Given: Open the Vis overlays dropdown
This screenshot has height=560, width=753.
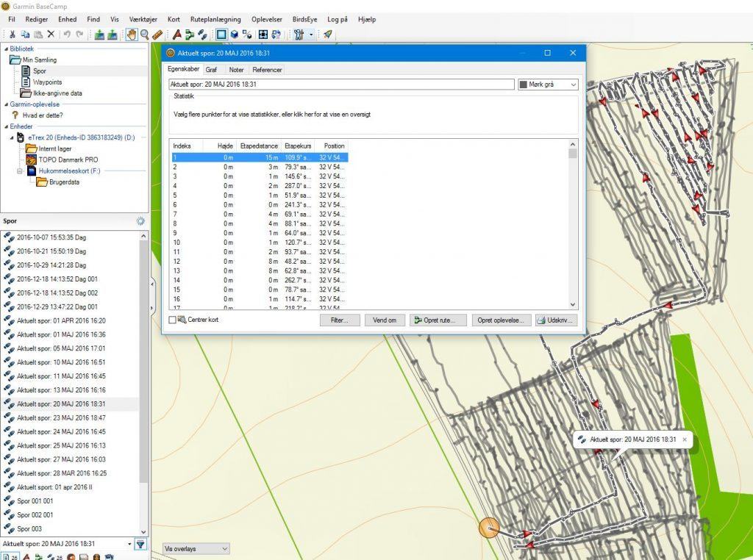Looking at the screenshot, I should point(196,548).
